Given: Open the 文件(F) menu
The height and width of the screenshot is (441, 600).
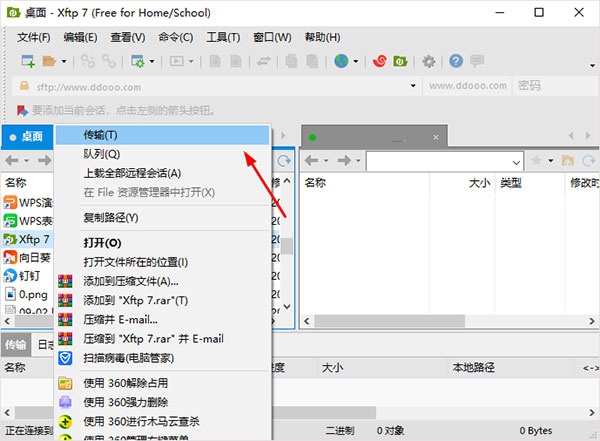Looking at the screenshot, I should coord(34,37).
